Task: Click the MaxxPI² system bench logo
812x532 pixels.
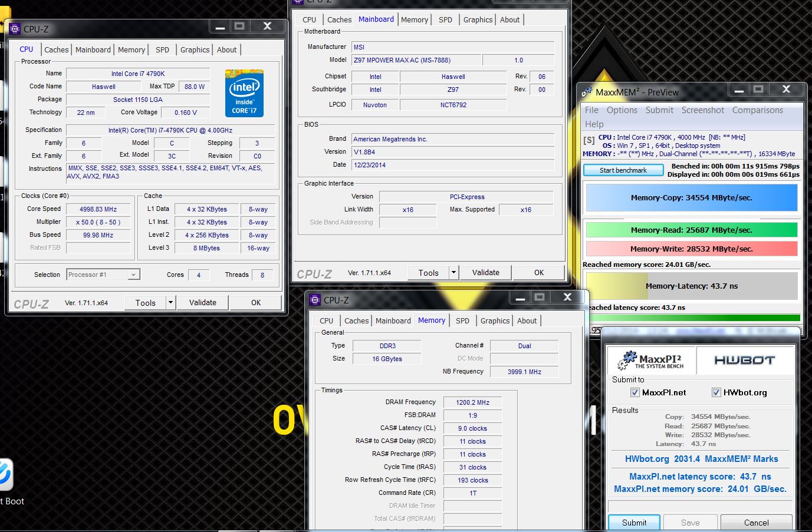Action: coord(652,359)
